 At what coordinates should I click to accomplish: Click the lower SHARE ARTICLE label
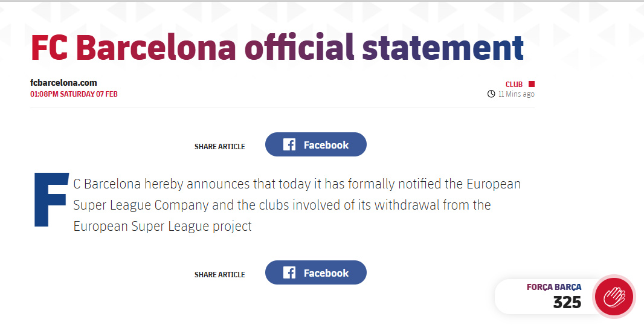click(x=220, y=275)
